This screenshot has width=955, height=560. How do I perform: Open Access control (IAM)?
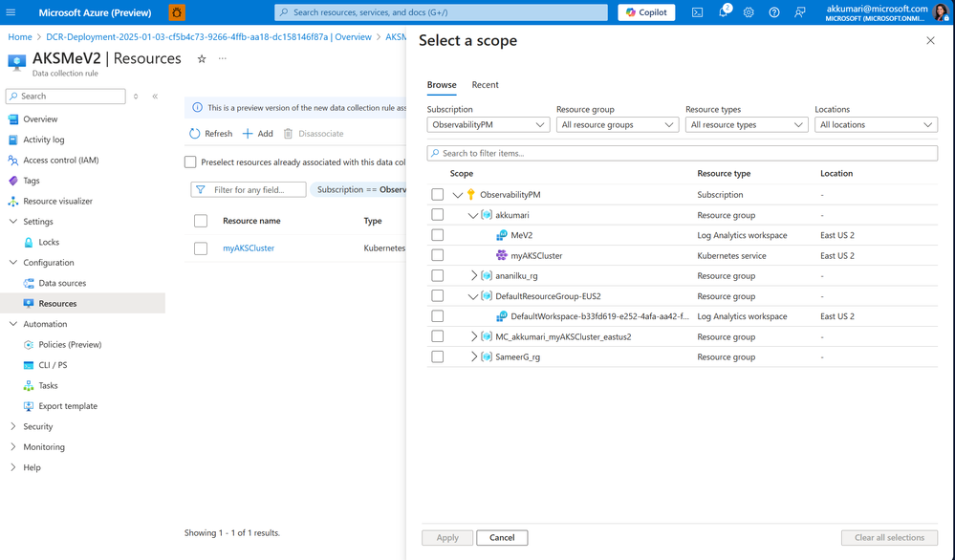[x=61, y=161]
